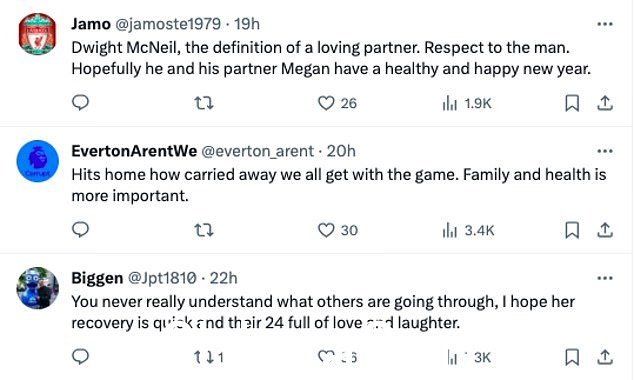Open @jamoste1979 profile handle

[168, 24]
